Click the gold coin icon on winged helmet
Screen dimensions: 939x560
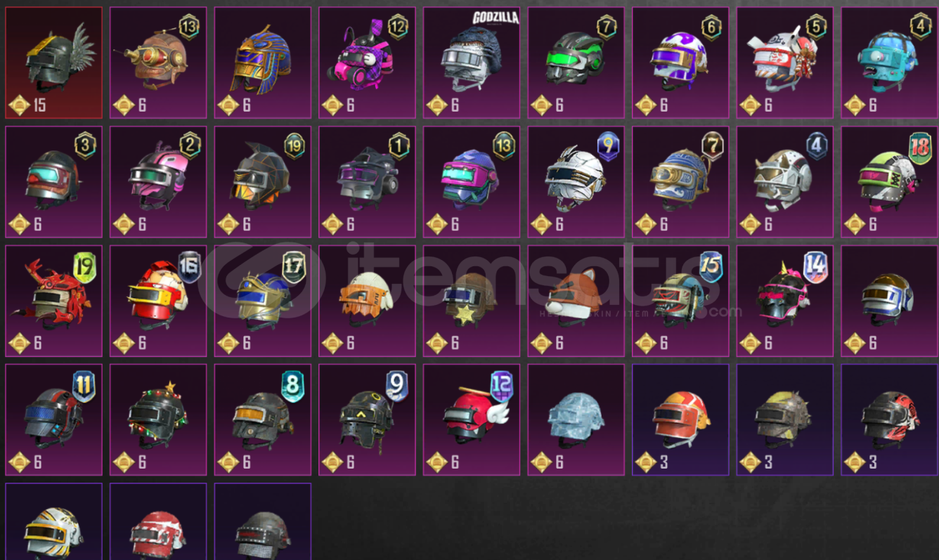[19, 105]
